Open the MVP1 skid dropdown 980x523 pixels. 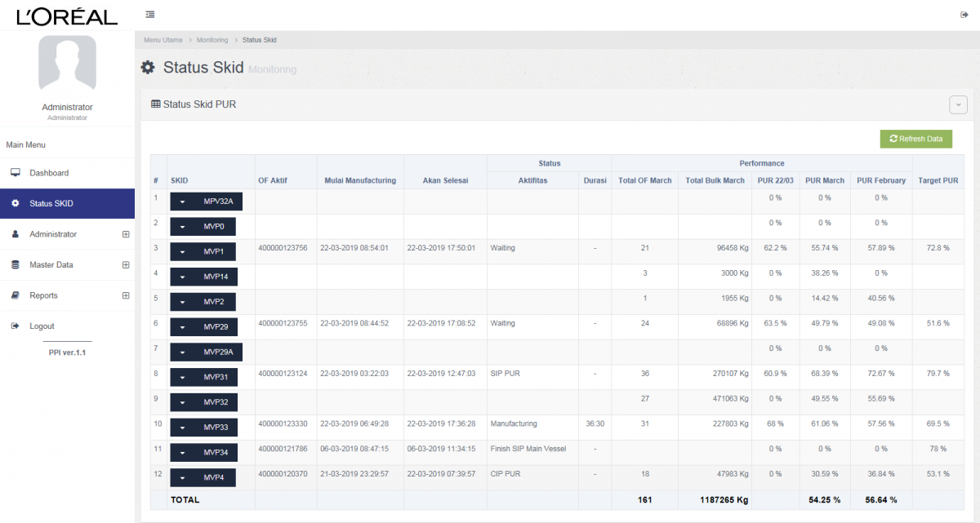pyautogui.click(x=203, y=251)
